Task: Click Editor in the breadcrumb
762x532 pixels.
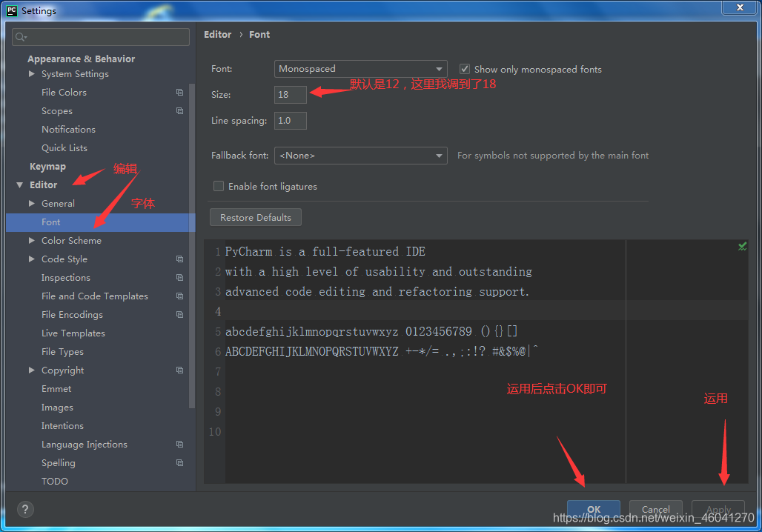Action: click(x=218, y=35)
